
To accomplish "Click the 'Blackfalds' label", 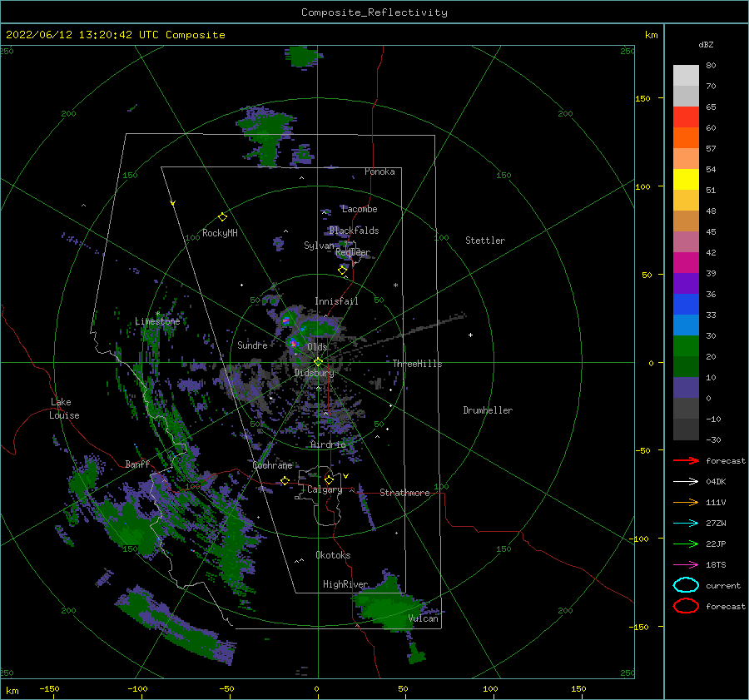I will [354, 231].
